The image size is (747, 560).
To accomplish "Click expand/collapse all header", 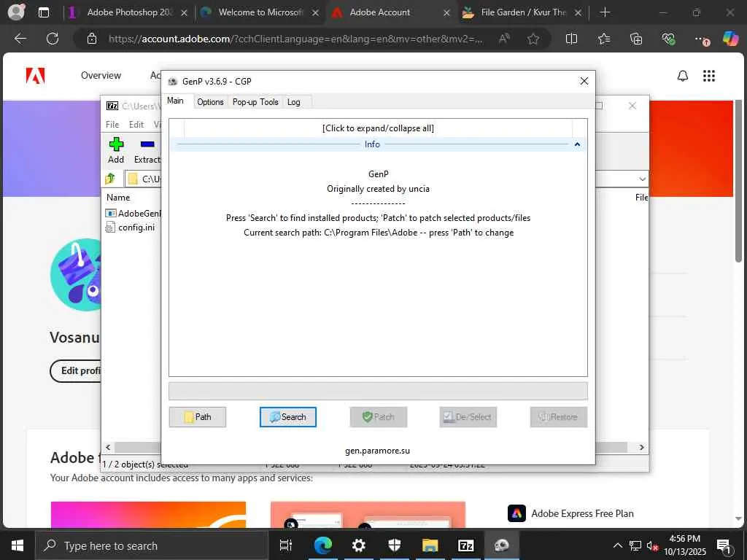I will (379, 128).
